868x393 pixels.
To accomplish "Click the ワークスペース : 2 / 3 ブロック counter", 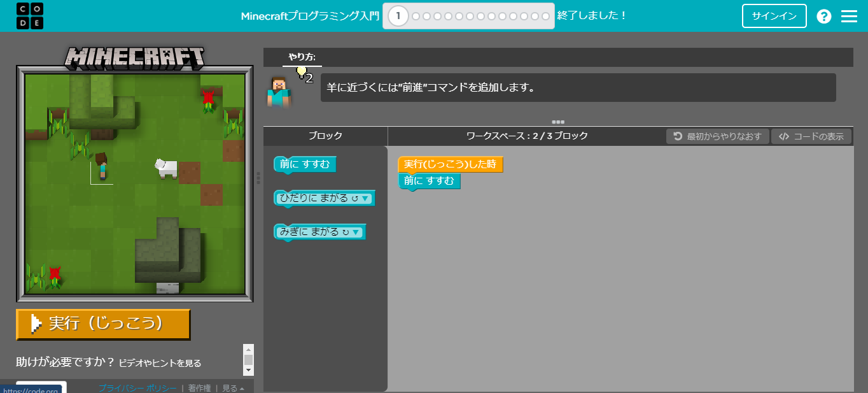I will [527, 136].
